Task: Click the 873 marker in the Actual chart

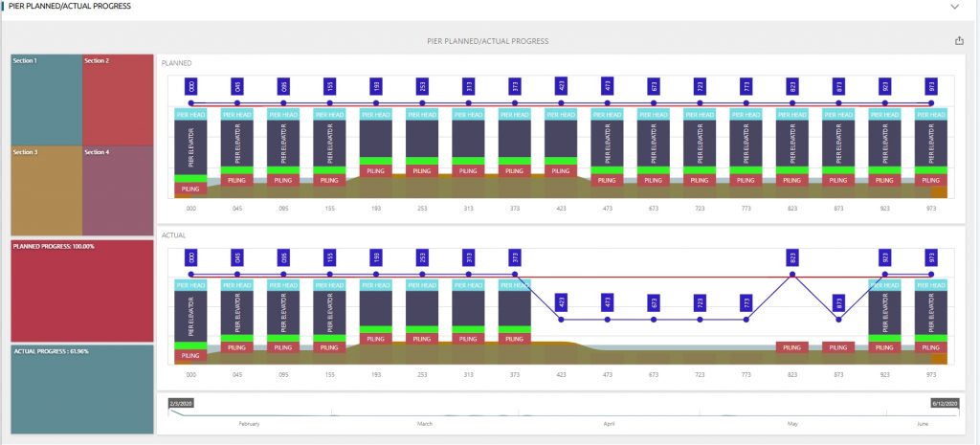Action: (x=838, y=302)
